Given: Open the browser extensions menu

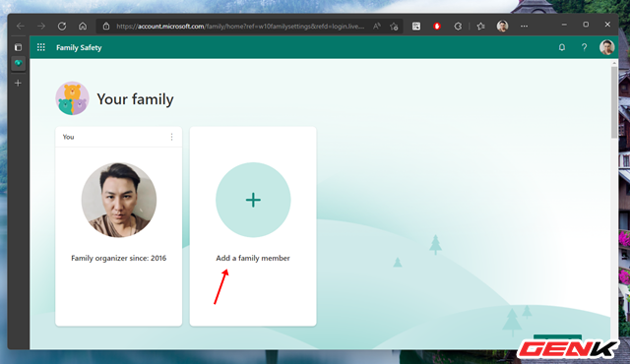Looking at the screenshot, I should coord(458,27).
